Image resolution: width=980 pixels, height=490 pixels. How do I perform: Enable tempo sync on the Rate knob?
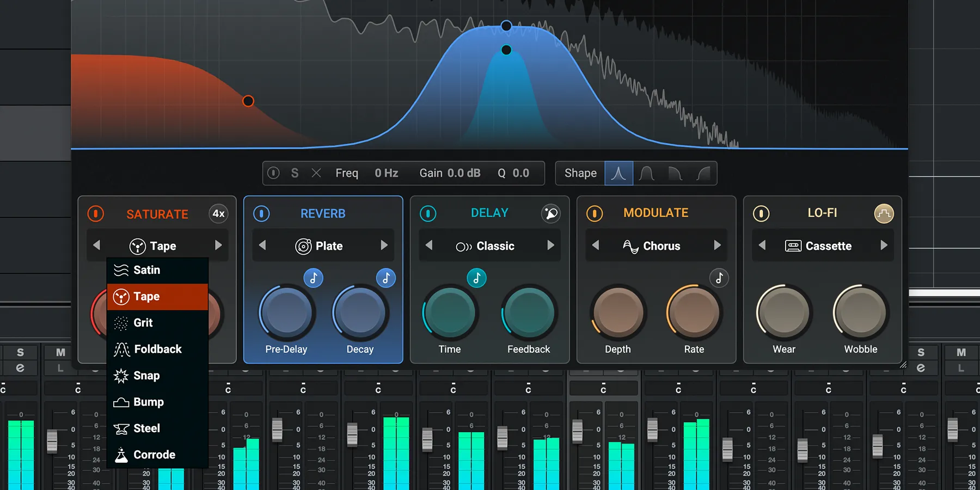point(719,278)
